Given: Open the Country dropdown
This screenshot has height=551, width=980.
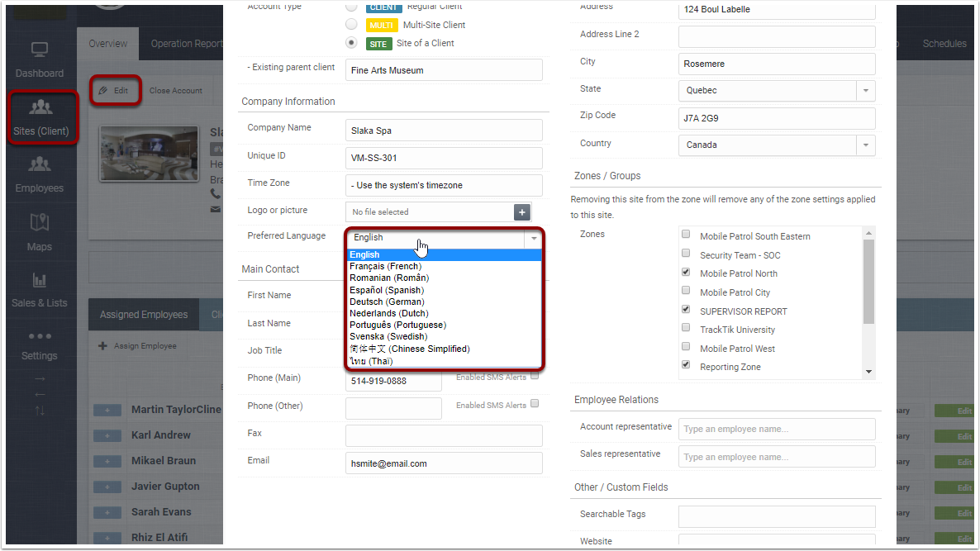Looking at the screenshot, I should coord(864,145).
